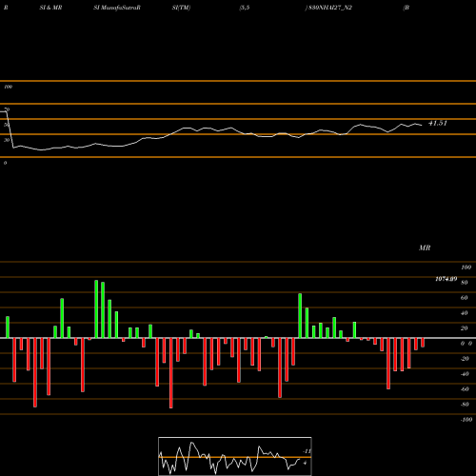The image size is (476, 476).
Task: Click the end point of RSI line near 41.51
Action: 422,125
